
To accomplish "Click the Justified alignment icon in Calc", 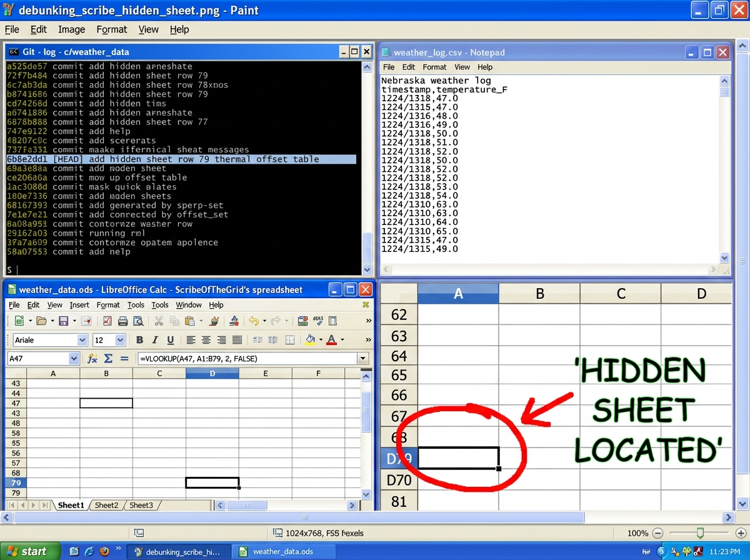I will 237,340.
